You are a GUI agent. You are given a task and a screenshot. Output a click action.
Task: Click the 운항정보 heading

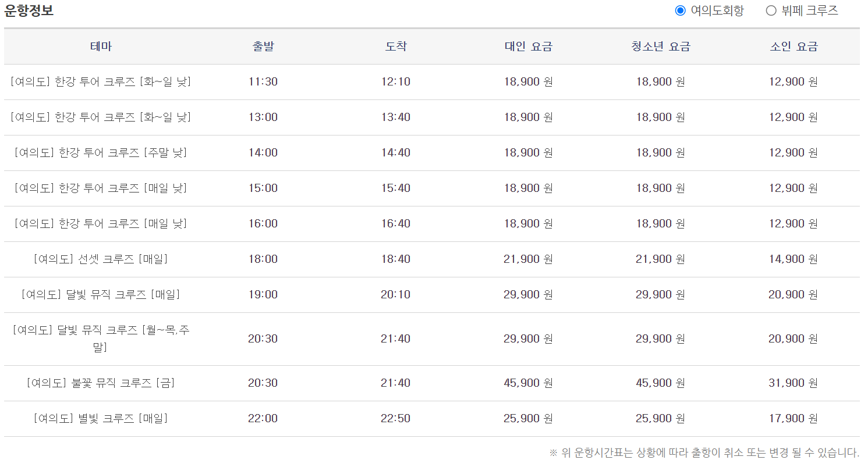click(29, 10)
